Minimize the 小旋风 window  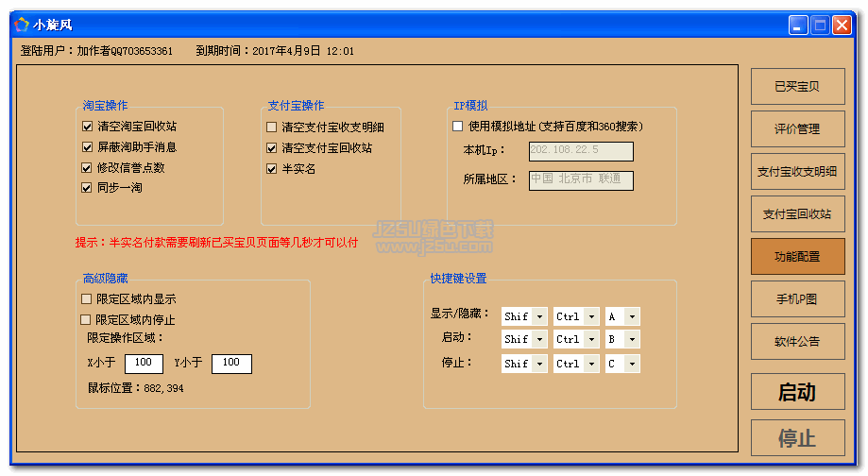(798, 25)
